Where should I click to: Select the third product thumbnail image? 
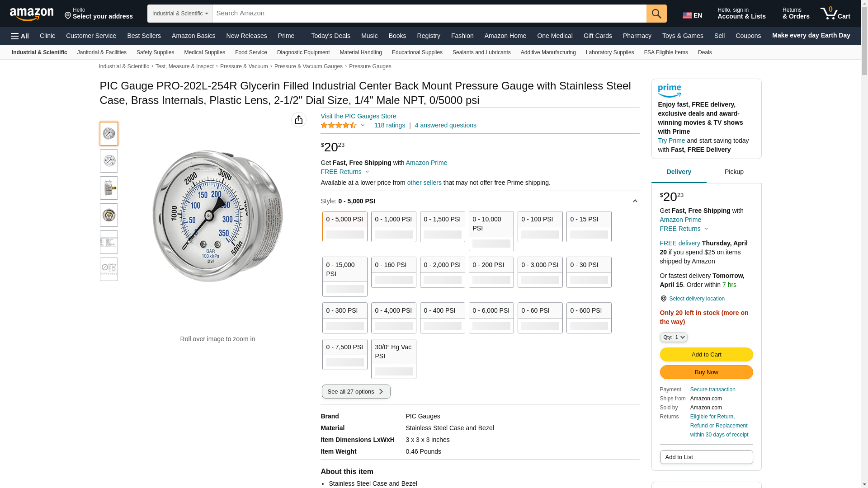coord(109,188)
